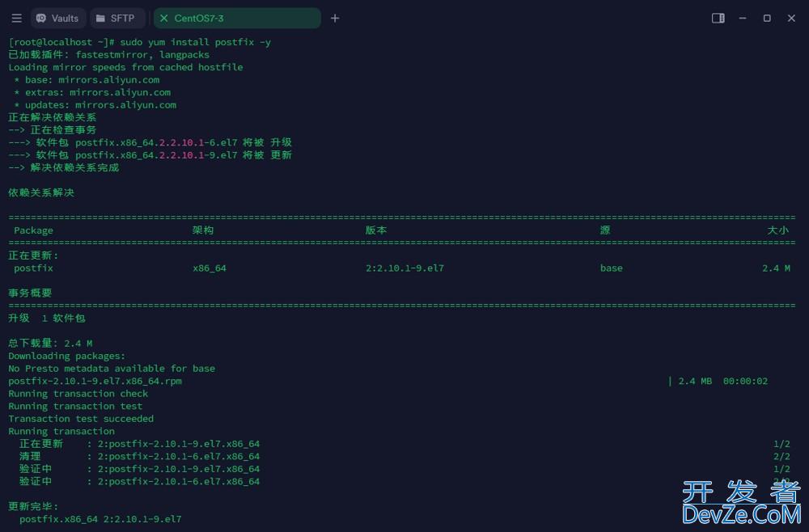Click the '大小' column header
The image size is (809, 532).
point(778,230)
